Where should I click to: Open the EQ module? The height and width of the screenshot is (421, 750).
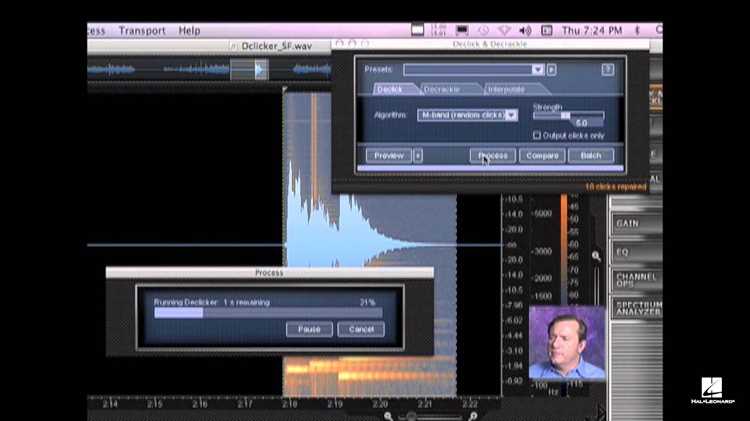637,252
